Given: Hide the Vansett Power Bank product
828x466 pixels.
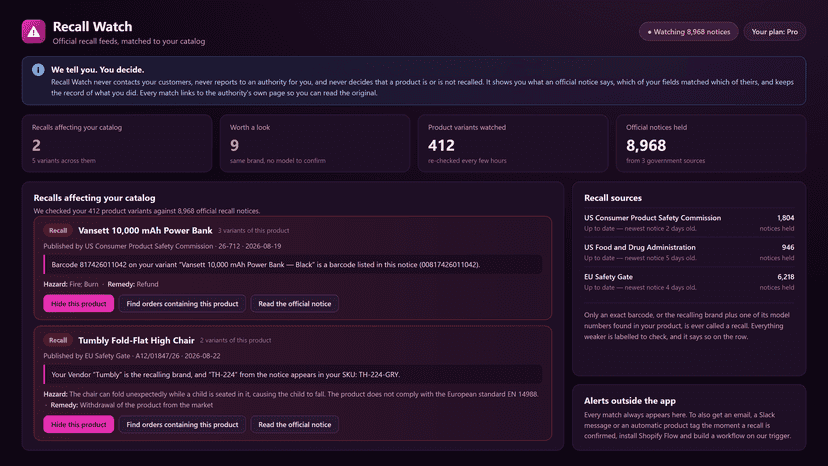Looking at the screenshot, I should pyautogui.click(x=79, y=304).
